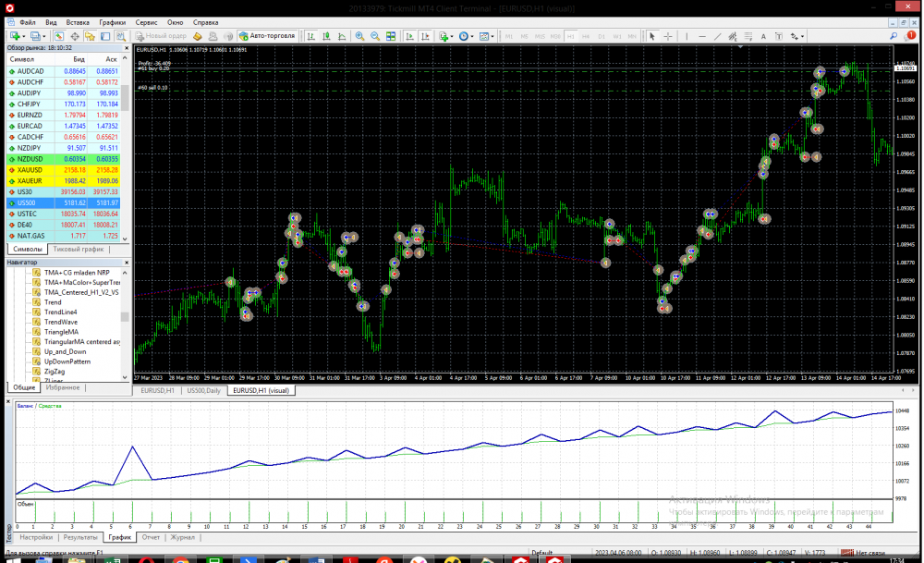Select the ZigZag indicator in Navigator
Image resolution: width=924 pixels, height=563 pixels.
(55, 371)
